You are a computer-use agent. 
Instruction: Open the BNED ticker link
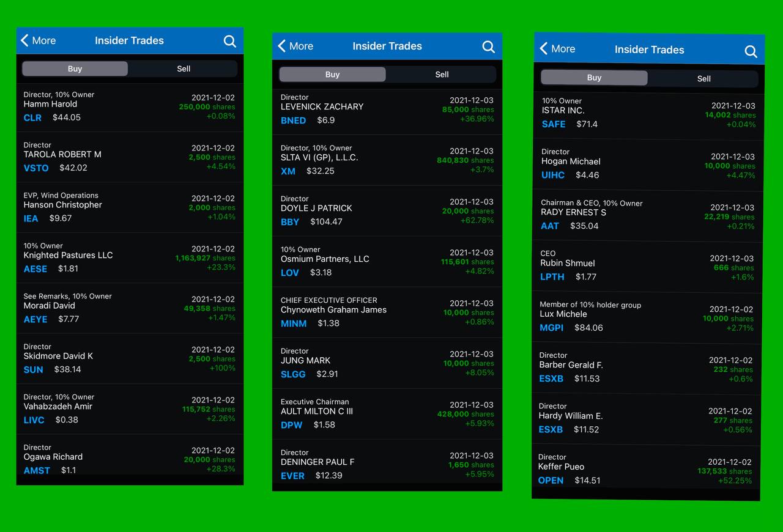(x=293, y=120)
